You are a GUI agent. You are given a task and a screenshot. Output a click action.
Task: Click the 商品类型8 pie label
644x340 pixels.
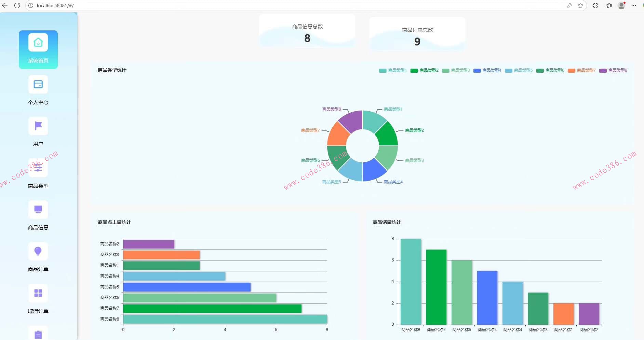pos(332,109)
